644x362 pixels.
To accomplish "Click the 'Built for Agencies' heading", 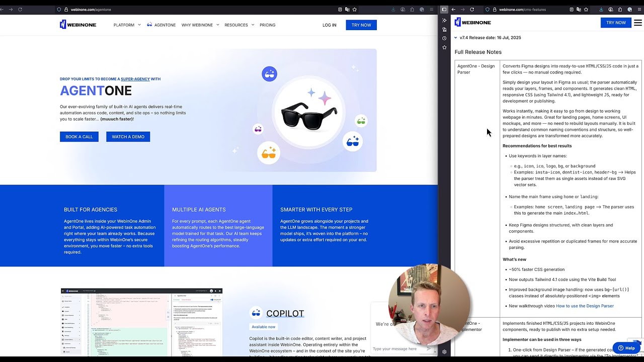I will point(91,210).
